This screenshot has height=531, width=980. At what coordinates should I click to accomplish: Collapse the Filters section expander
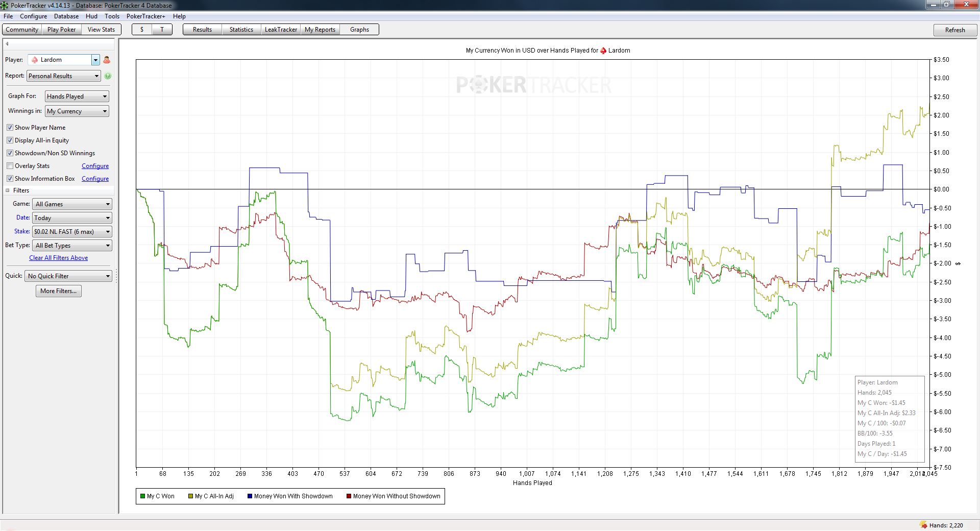(x=8, y=190)
